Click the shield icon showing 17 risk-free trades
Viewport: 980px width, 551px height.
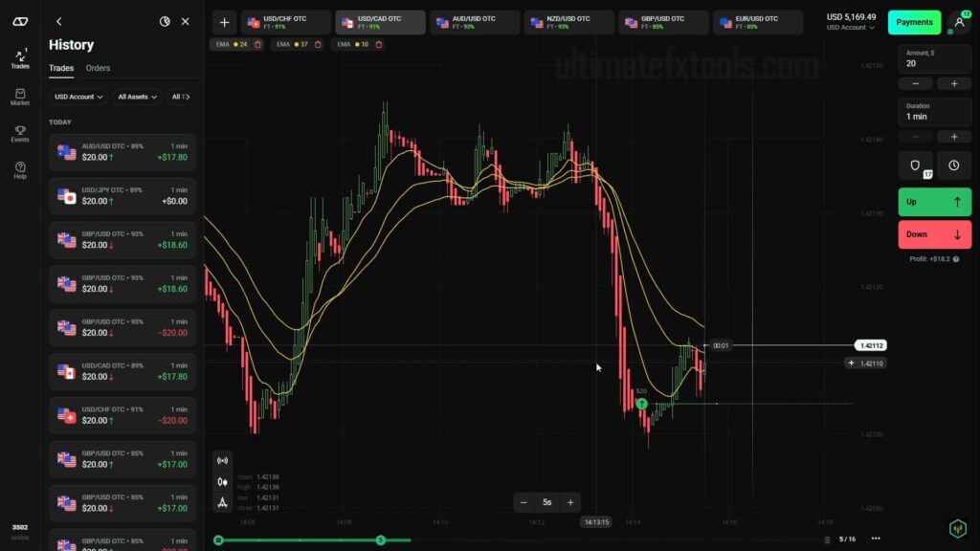tap(915, 165)
